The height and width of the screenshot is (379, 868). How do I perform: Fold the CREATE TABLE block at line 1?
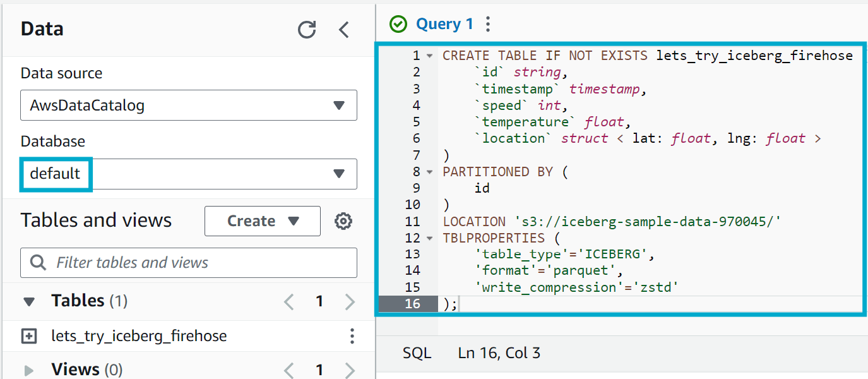(x=430, y=56)
